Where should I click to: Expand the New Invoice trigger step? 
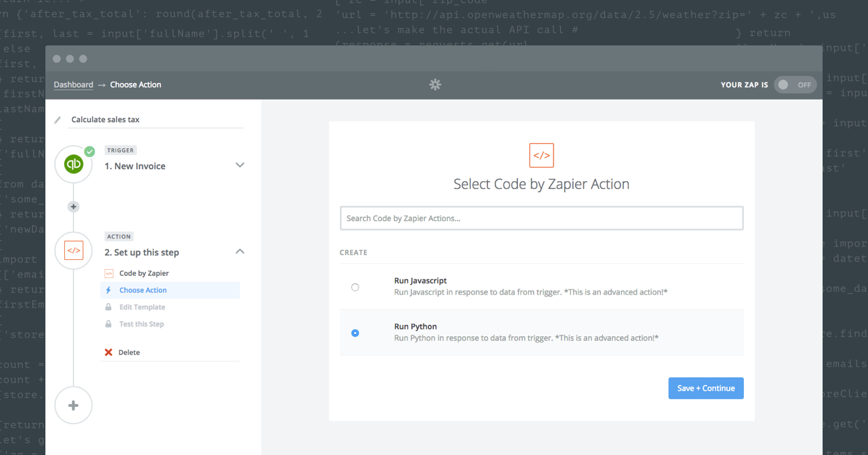click(240, 165)
